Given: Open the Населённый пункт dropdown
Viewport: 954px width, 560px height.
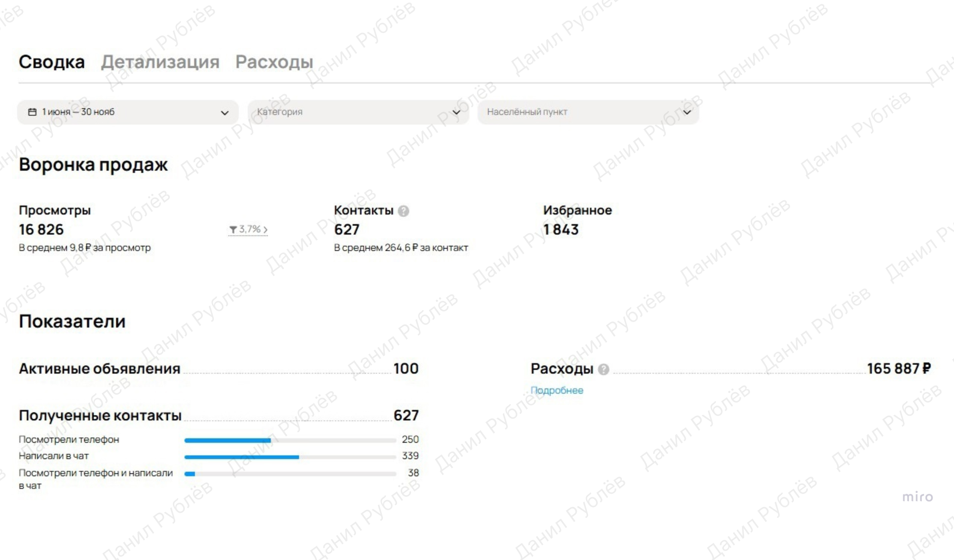Looking at the screenshot, I should pyautogui.click(x=588, y=112).
